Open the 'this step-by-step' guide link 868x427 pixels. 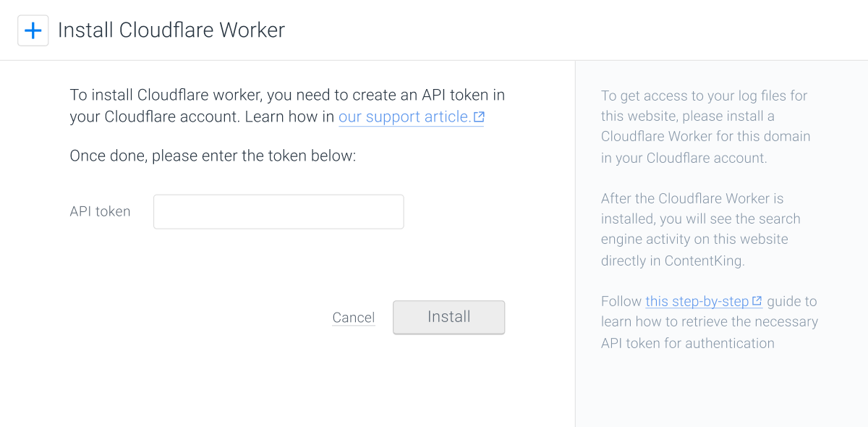pos(704,301)
